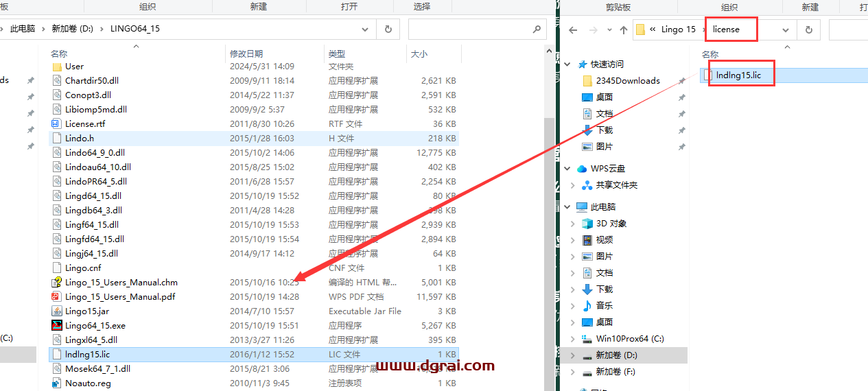Select Lingxl64_5.dll file name

[x=91, y=340]
